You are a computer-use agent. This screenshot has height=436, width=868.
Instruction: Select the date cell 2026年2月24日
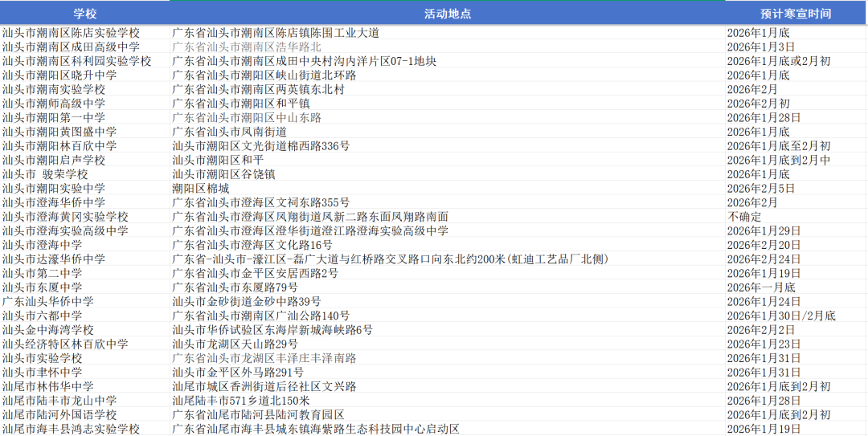pyautogui.click(x=764, y=259)
